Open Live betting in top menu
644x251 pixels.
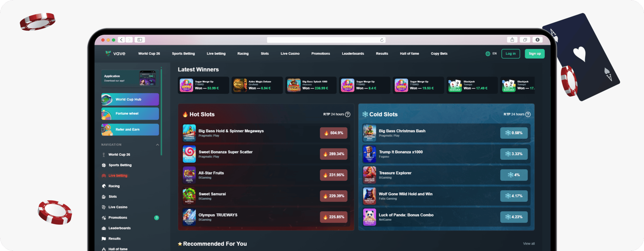pos(216,54)
